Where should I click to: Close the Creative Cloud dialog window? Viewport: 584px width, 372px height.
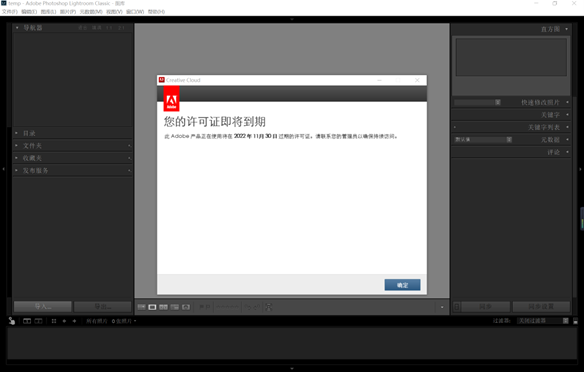coord(417,80)
